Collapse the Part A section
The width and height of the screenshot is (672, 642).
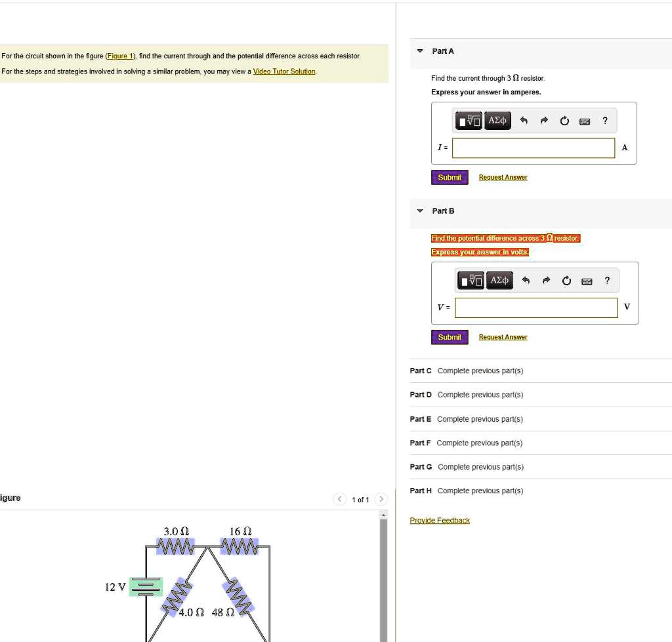coord(419,51)
